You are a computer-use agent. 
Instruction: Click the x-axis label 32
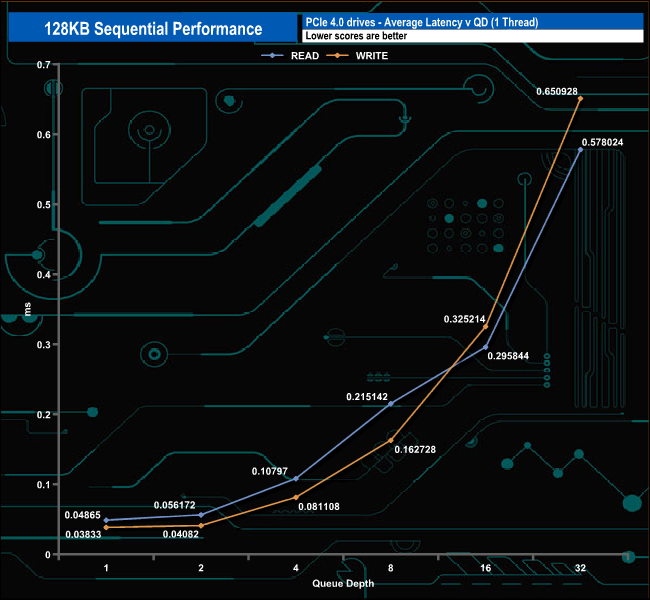(580, 568)
